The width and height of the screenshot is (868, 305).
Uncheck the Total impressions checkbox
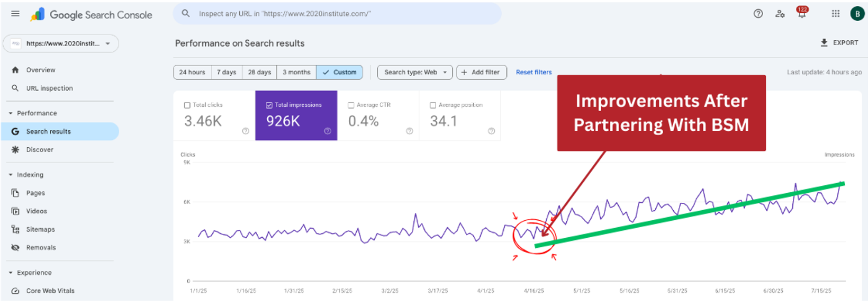tap(269, 105)
